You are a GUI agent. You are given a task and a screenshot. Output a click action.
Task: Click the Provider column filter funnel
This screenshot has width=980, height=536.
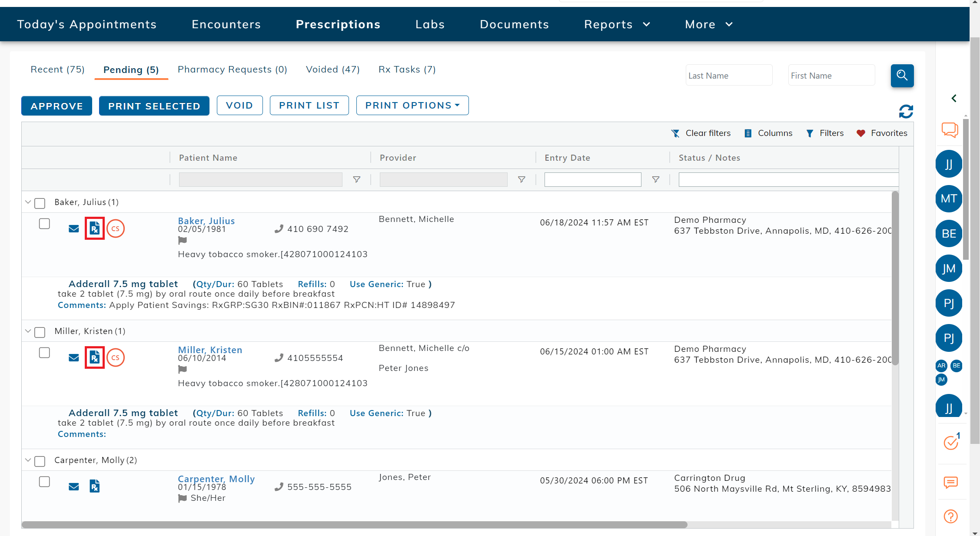[522, 179]
